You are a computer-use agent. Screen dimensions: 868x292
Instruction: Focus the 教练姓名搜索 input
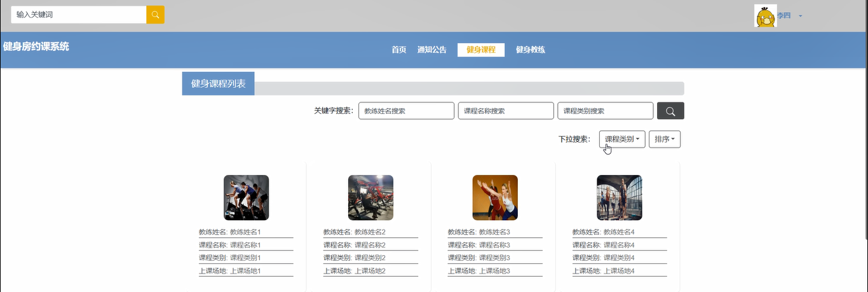[407, 111]
